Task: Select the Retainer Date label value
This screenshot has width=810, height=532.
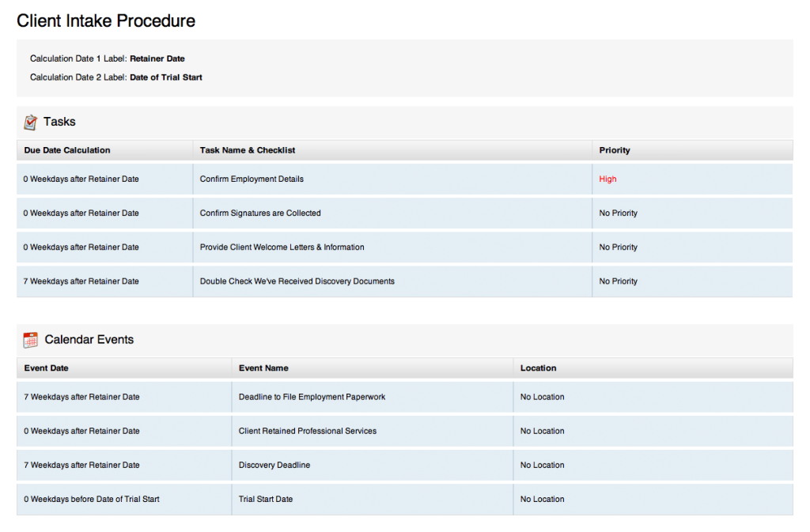Action: click(157, 58)
